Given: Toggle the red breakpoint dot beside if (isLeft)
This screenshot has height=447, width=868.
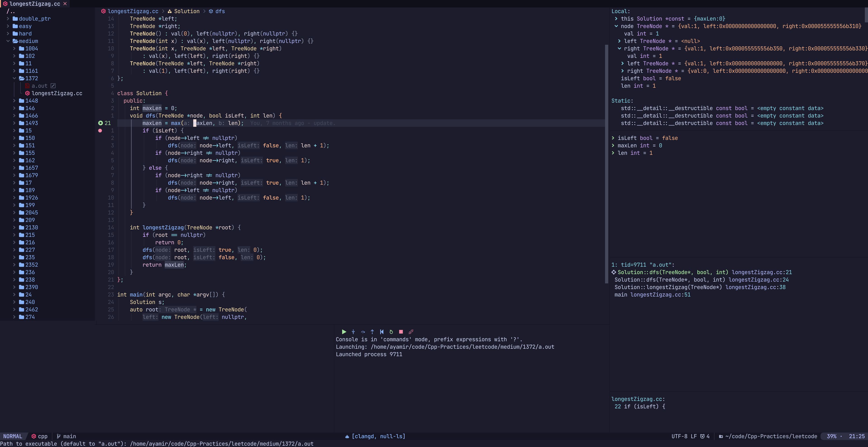Looking at the screenshot, I should pos(100,131).
